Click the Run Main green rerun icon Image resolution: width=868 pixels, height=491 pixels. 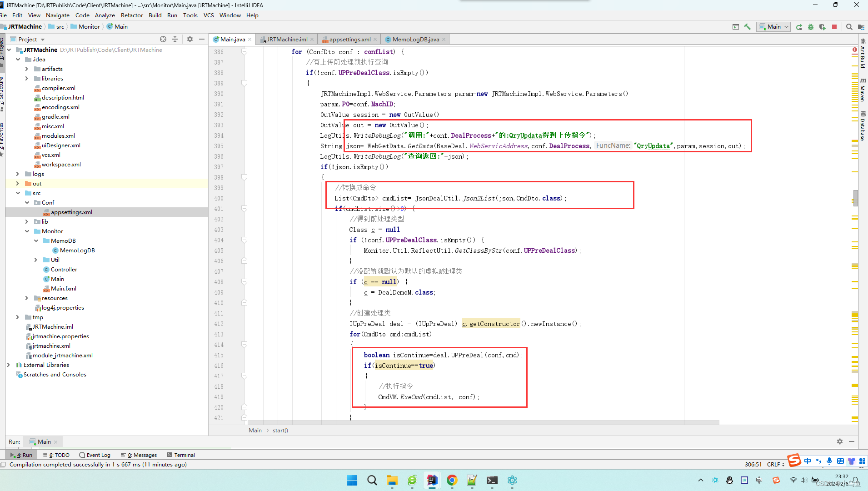(799, 27)
